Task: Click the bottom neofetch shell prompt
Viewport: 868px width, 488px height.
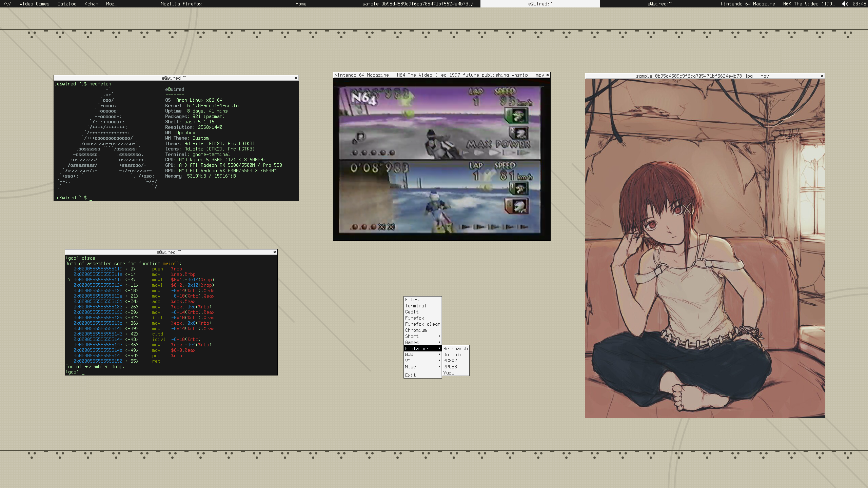Action: [73, 198]
